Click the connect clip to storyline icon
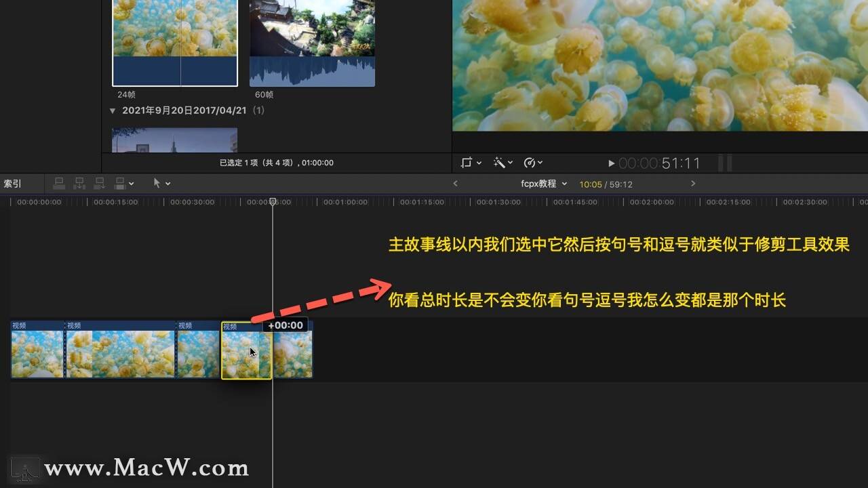The height and width of the screenshot is (488, 868). (x=59, y=183)
